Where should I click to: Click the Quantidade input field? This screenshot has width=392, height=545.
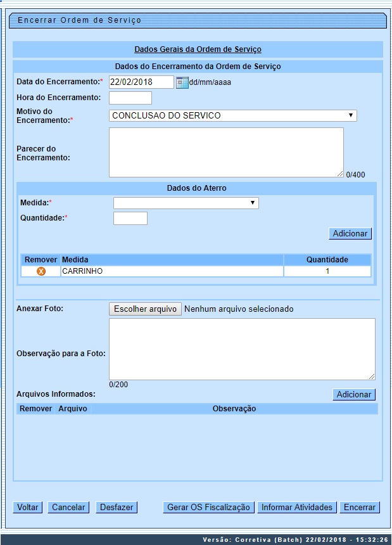(x=130, y=218)
